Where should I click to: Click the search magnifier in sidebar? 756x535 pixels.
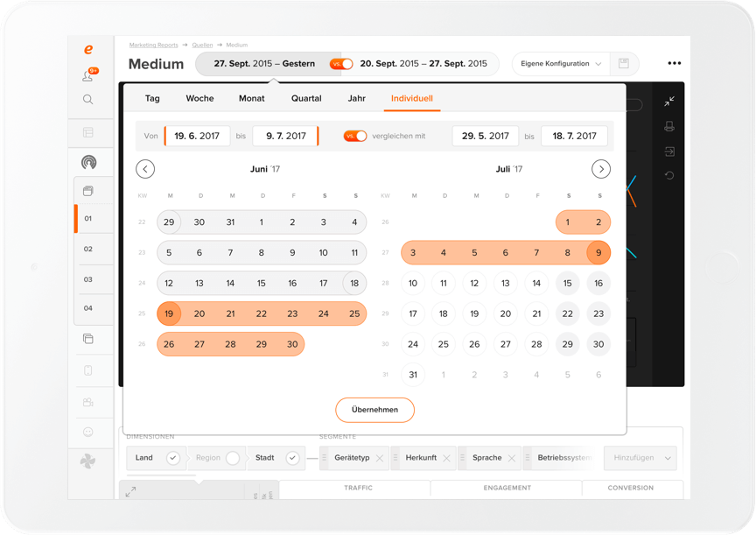[88, 100]
